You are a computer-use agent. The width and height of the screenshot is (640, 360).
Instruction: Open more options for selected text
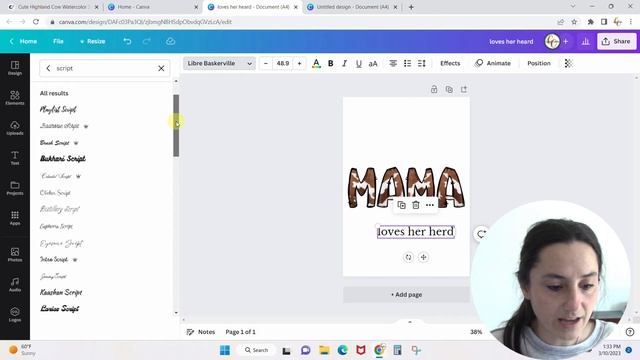click(430, 205)
